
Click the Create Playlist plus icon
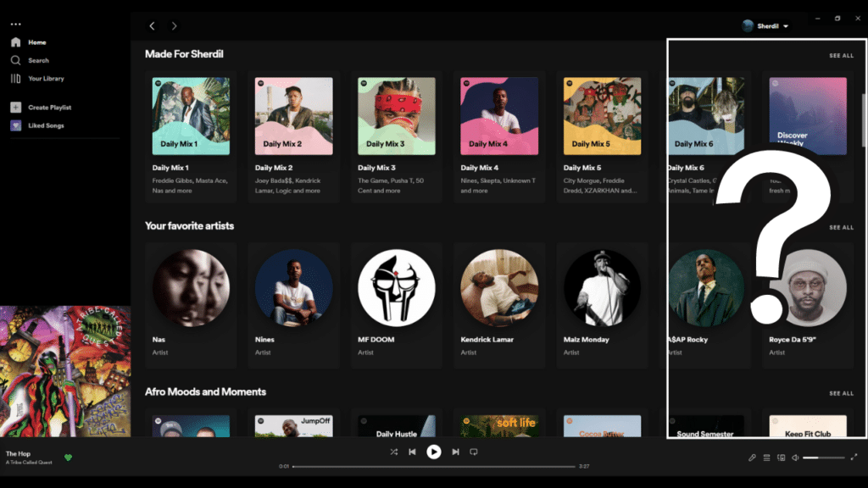15,108
